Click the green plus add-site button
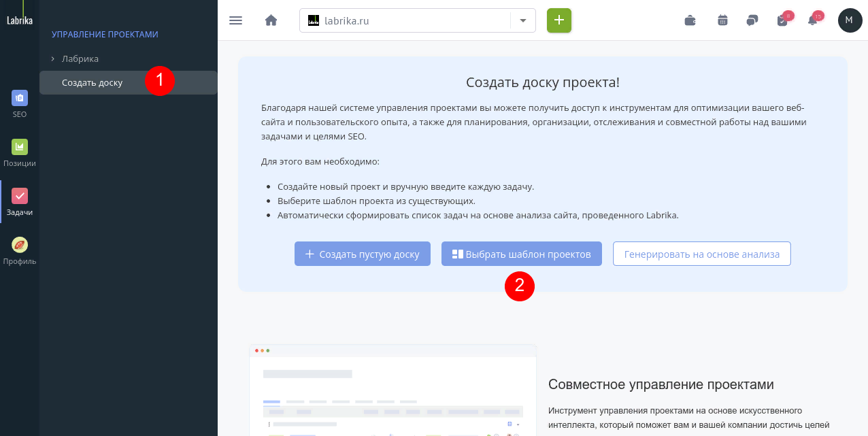The image size is (868, 436). [x=559, y=20]
